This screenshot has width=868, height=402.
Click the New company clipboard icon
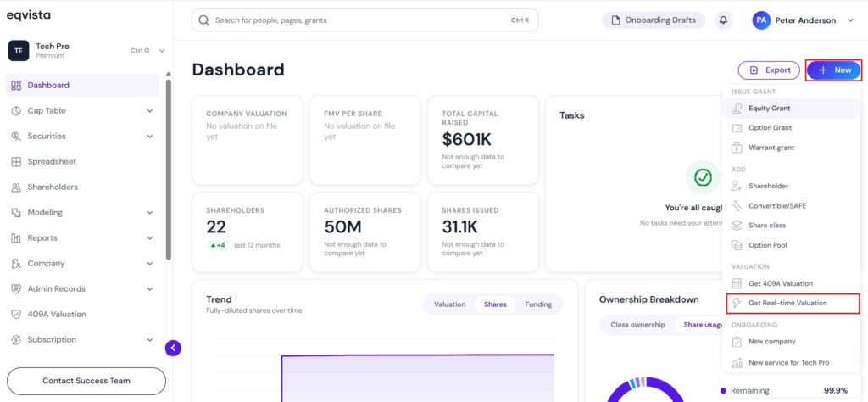click(737, 342)
